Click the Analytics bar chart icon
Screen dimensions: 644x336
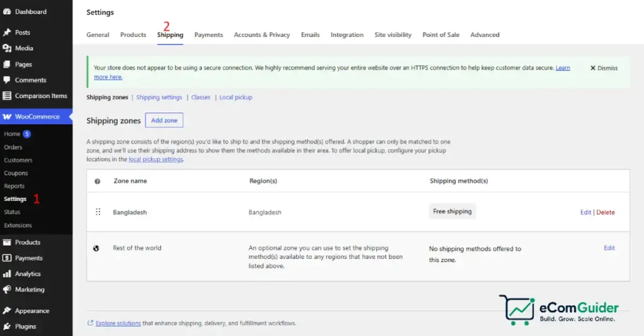coord(7,274)
